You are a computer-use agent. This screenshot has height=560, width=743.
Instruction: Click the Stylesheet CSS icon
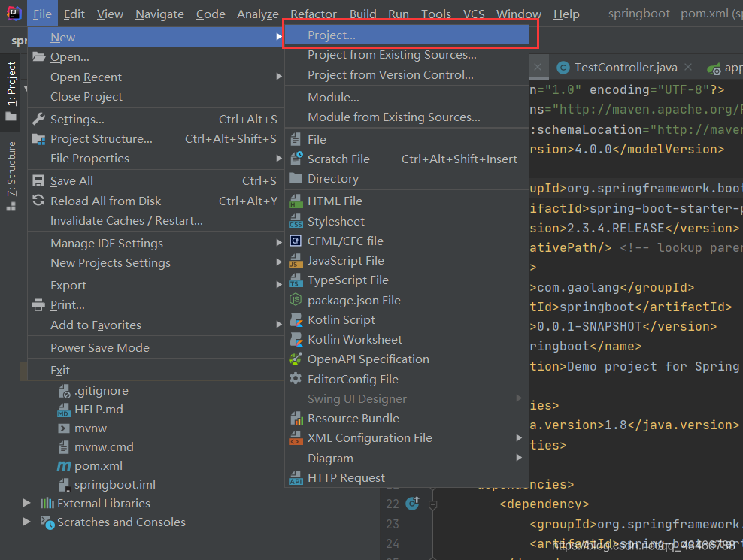coord(296,221)
